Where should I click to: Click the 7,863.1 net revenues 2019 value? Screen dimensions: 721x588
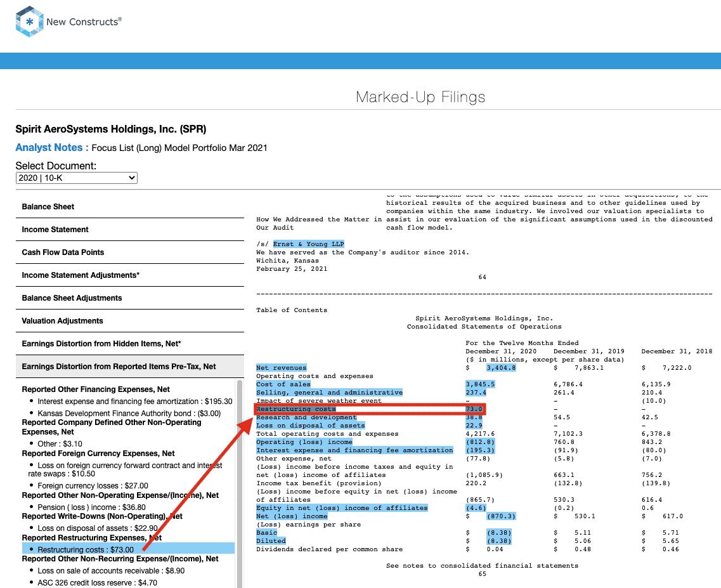[589, 368]
